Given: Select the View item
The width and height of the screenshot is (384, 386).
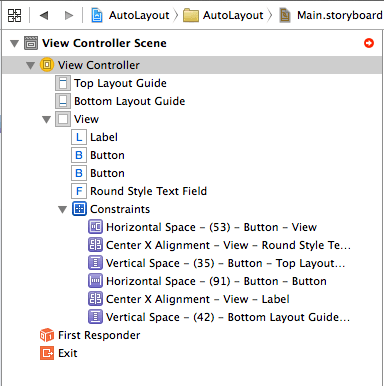Looking at the screenshot, I should click(86, 119).
